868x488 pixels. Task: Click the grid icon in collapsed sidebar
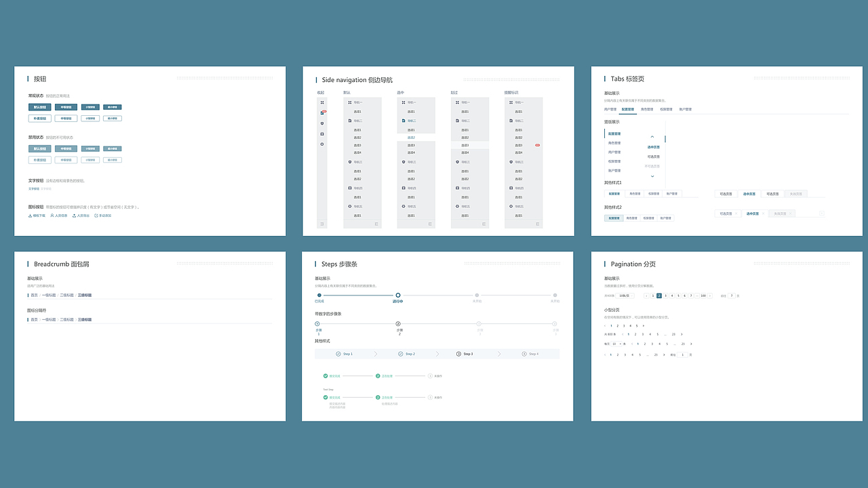click(322, 102)
